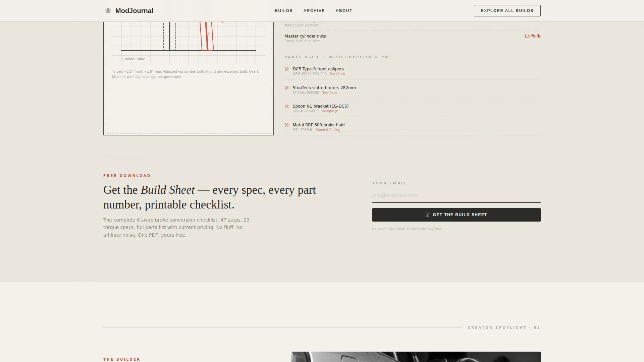
Task: Click the camber alignment diagram
Action: tap(189, 43)
